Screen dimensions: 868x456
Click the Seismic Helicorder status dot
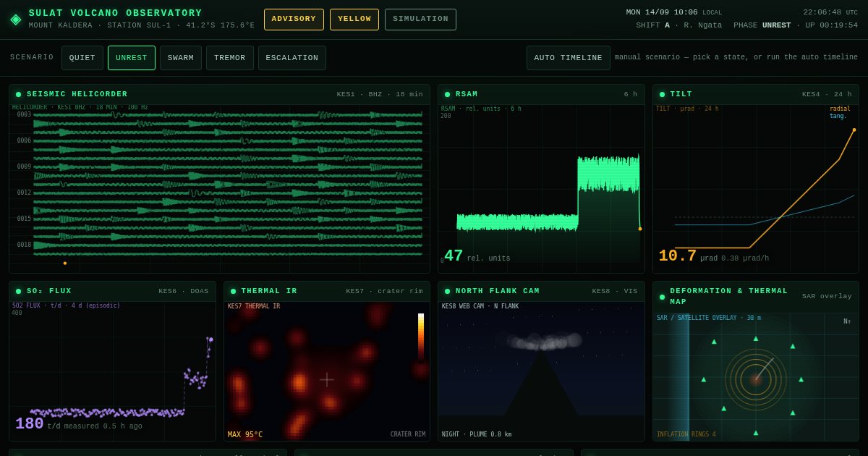(19, 94)
